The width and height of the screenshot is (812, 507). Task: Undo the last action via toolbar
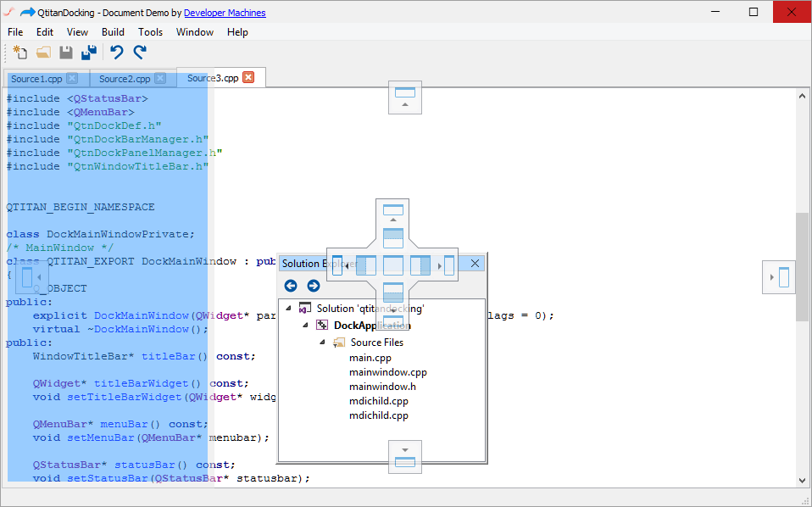tap(117, 53)
